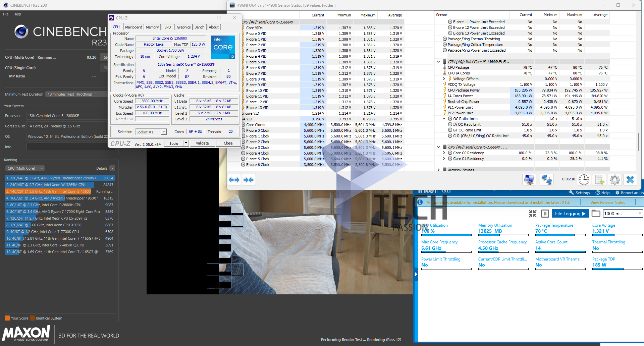Toggle XTU File Logging
644x346 pixels.
570,214
